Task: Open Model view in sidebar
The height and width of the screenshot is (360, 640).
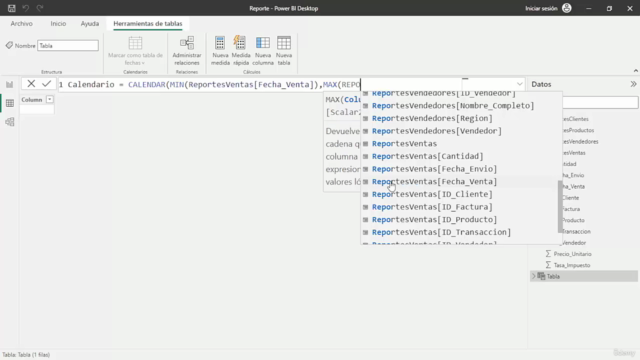Action: pyautogui.click(x=9, y=122)
